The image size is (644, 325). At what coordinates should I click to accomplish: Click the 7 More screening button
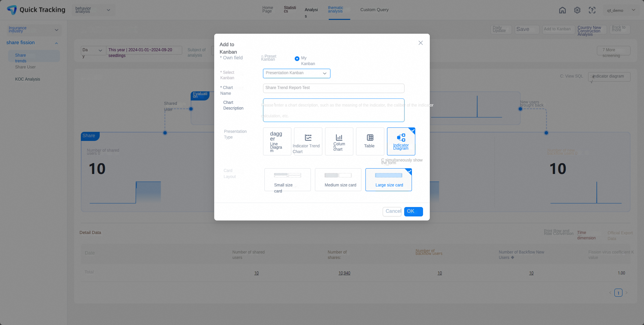point(614,51)
